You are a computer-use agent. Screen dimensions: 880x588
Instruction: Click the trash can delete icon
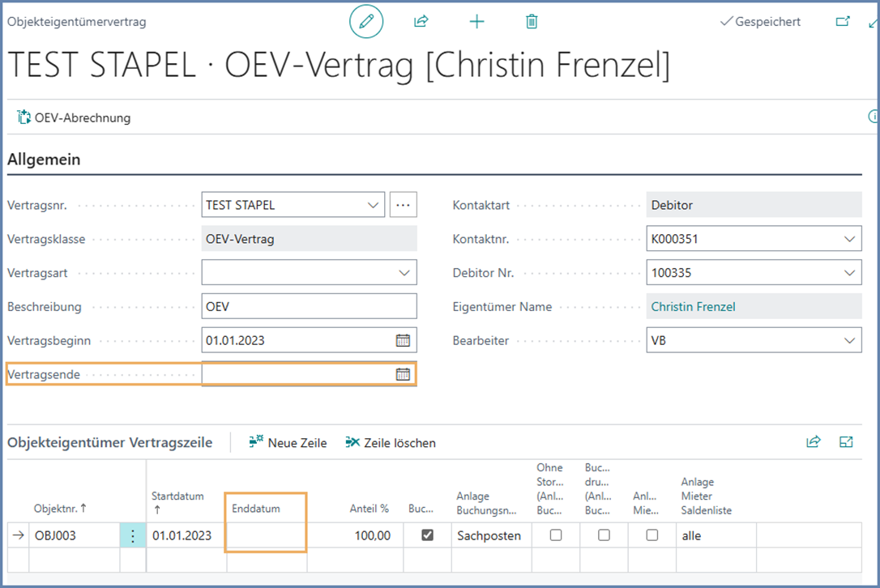point(532,22)
